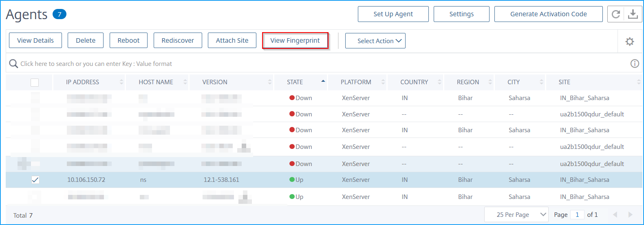Go to next page arrow
This screenshot has width=644, height=225.
(x=631, y=214)
